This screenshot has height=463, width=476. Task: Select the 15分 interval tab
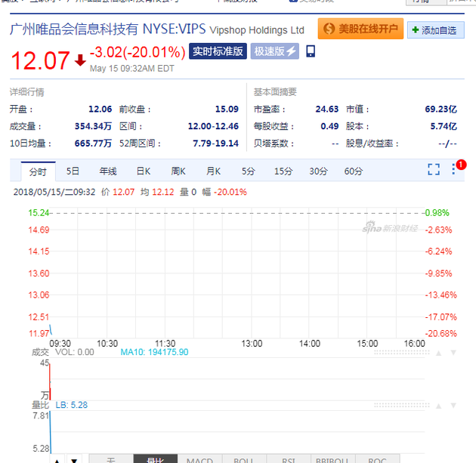point(283,171)
